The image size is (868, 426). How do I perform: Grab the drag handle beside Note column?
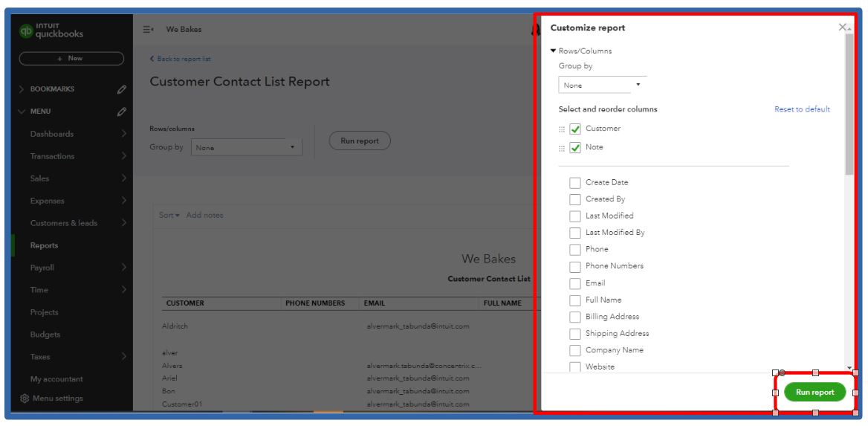pos(562,148)
